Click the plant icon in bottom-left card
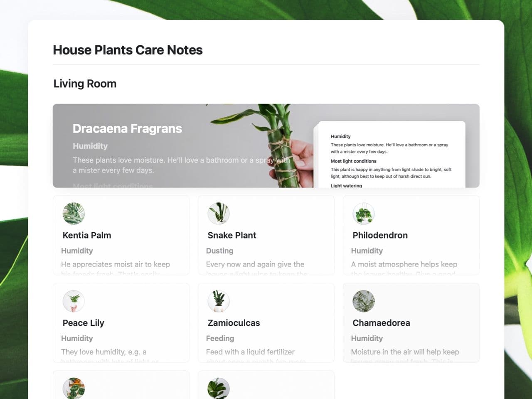The image size is (532, 399). click(x=74, y=388)
